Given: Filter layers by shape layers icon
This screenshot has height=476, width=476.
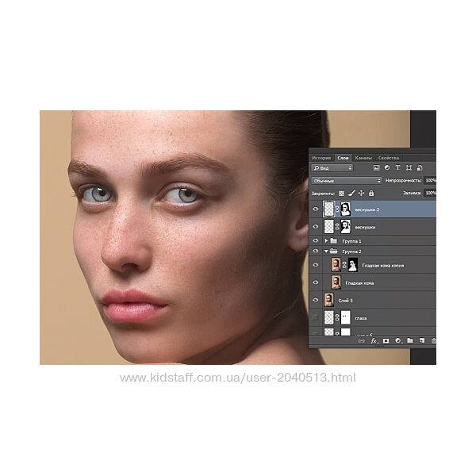Looking at the screenshot, I should coord(409,167).
